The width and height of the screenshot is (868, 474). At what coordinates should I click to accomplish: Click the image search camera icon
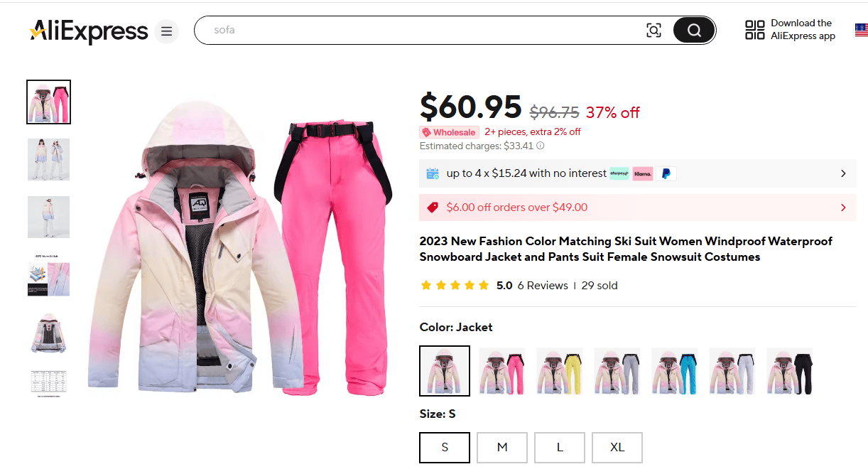point(653,30)
